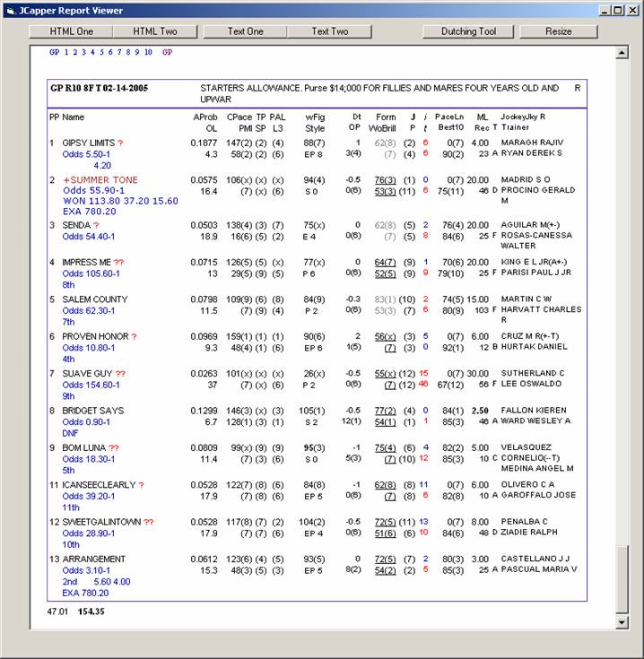Click the Resize button
This screenshot has width=644, height=659.
pyautogui.click(x=558, y=31)
